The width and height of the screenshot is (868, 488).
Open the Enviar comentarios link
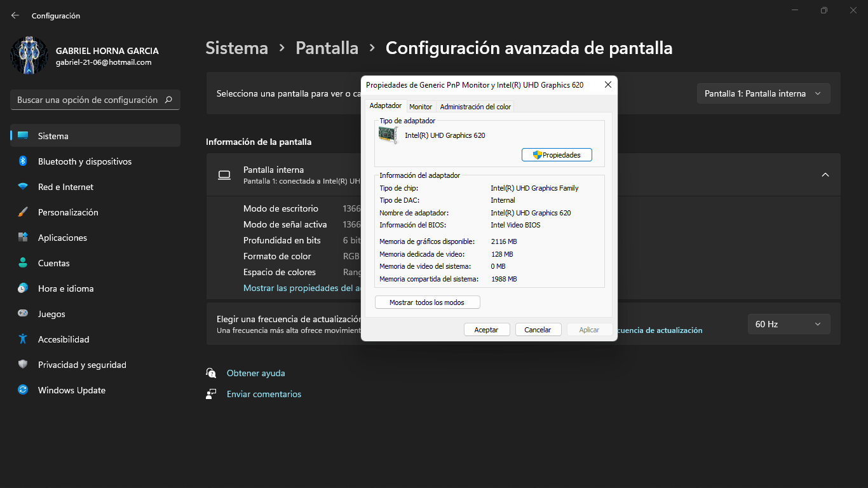[264, 394]
